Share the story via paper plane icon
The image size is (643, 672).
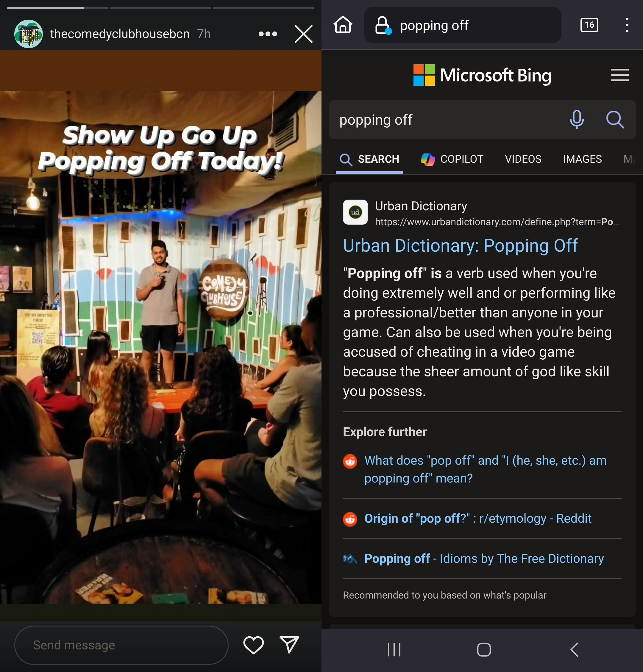289,645
